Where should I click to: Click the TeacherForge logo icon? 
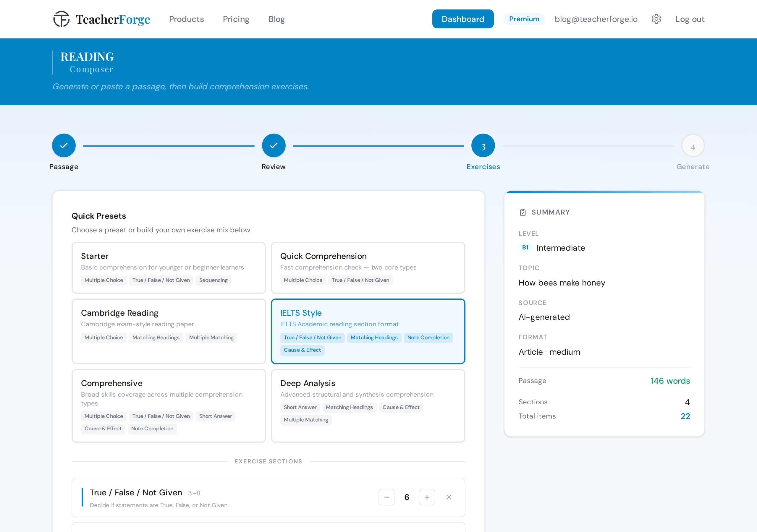pos(61,19)
